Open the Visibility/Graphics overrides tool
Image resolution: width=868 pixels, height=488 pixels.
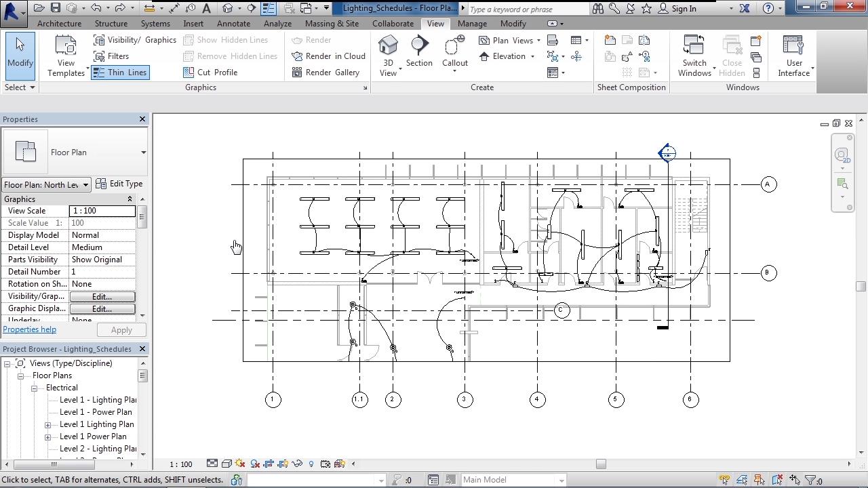[135, 40]
